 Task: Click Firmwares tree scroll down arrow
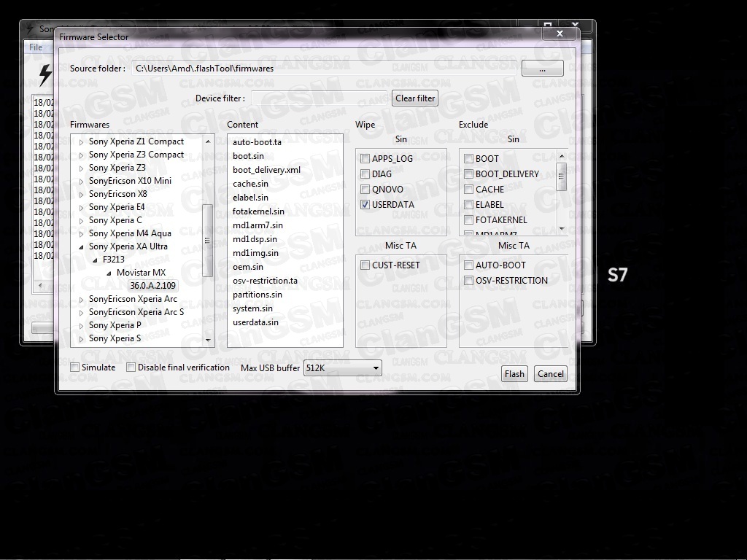tap(208, 340)
